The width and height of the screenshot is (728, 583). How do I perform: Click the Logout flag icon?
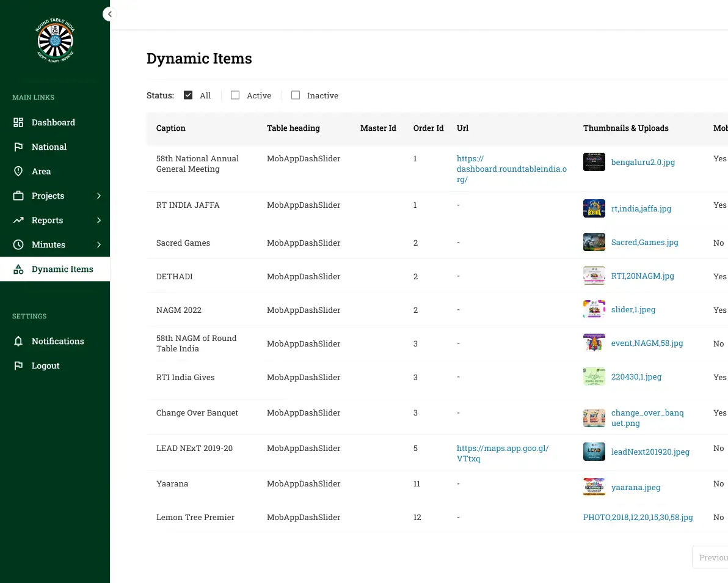18,365
